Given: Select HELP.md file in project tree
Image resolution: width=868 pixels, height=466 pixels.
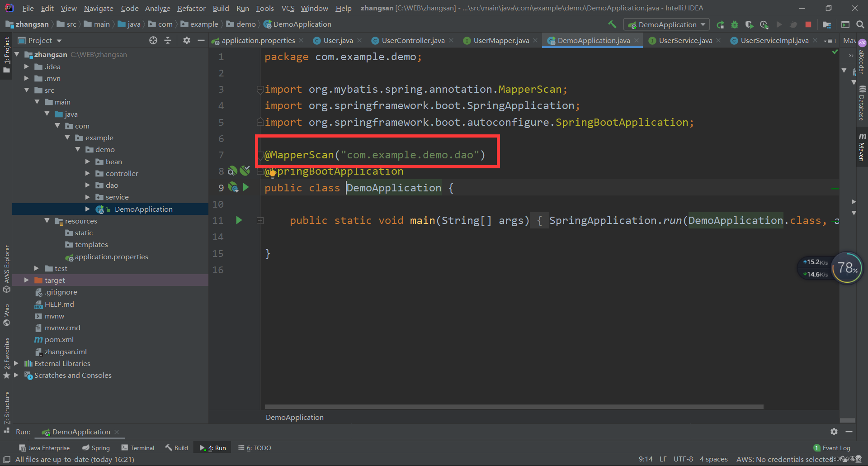Looking at the screenshot, I should point(54,304).
